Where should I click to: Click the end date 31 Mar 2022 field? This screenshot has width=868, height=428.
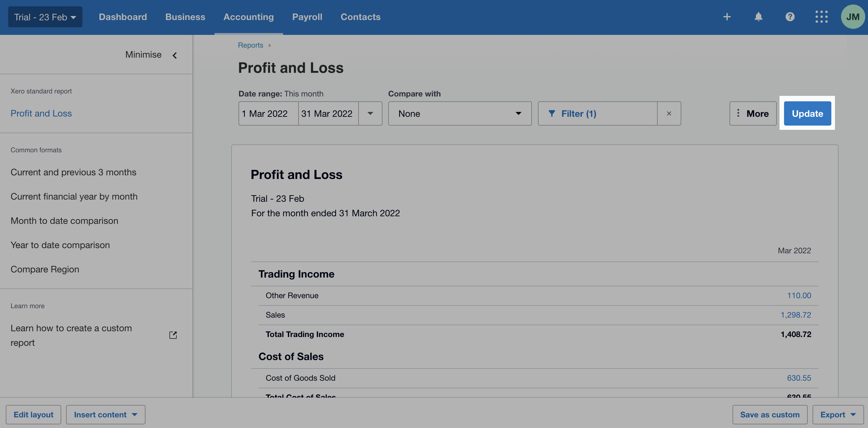[x=329, y=114]
